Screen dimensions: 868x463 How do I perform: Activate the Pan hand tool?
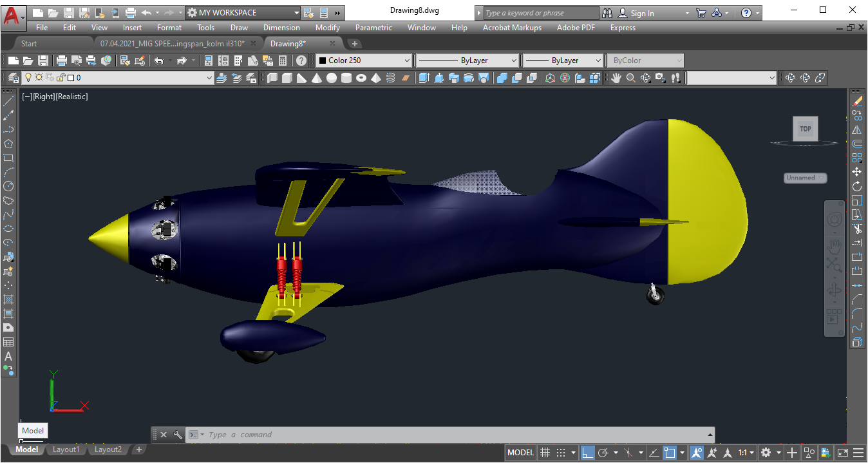616,78
